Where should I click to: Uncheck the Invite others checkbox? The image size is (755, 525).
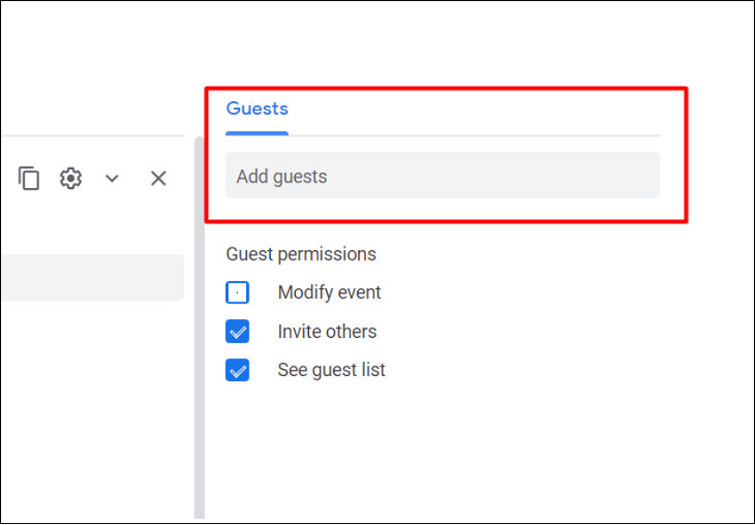237,332
